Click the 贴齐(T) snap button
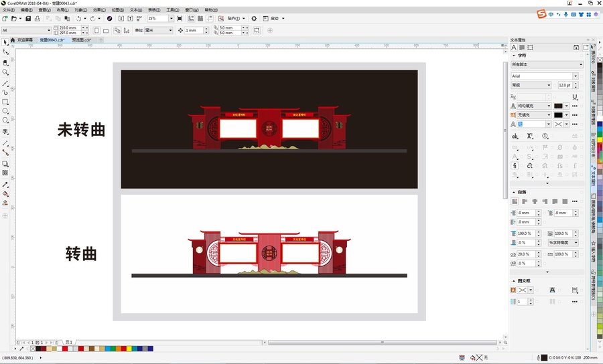Image resolution: width=603 pixels, height=364 pixels. tap(233, 19)
